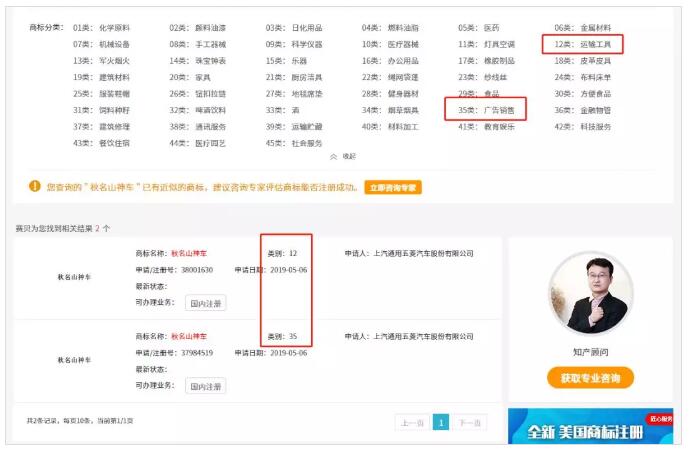Go to next page with 下一页
690x454 pixels.
coord(470,423)
